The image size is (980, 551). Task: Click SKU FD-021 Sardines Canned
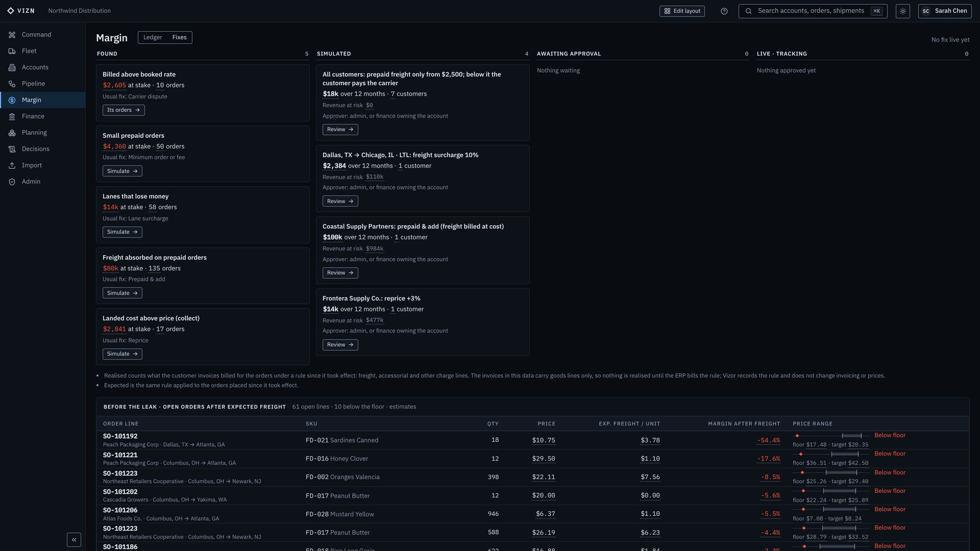point(342,440)
